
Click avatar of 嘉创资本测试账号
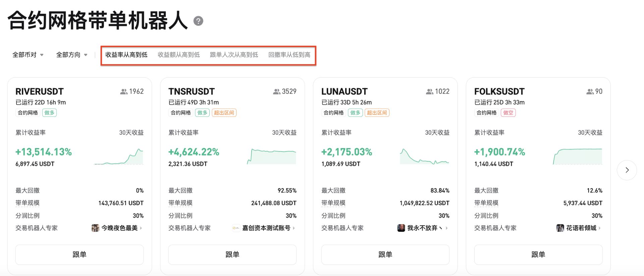[x=236, y=228]
